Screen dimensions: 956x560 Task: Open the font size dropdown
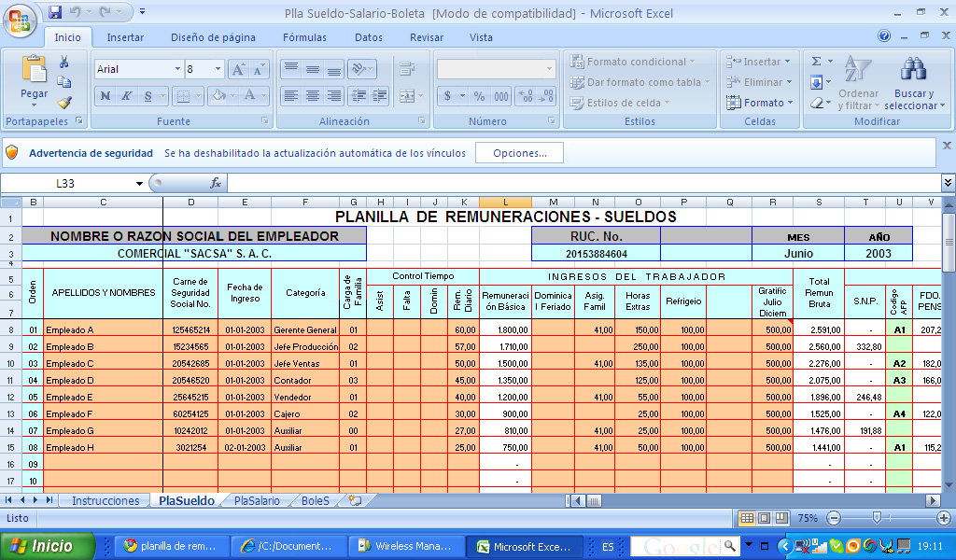click(219, 68)
